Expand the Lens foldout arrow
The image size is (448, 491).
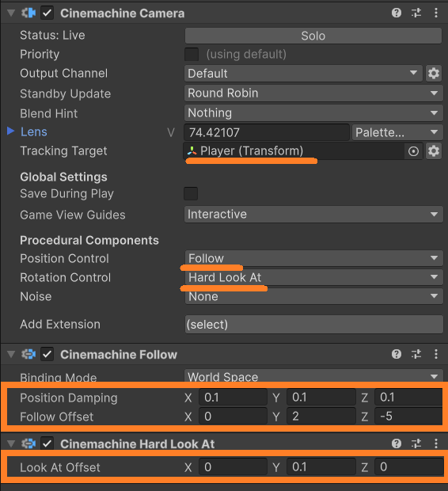[x=10, y=131]
